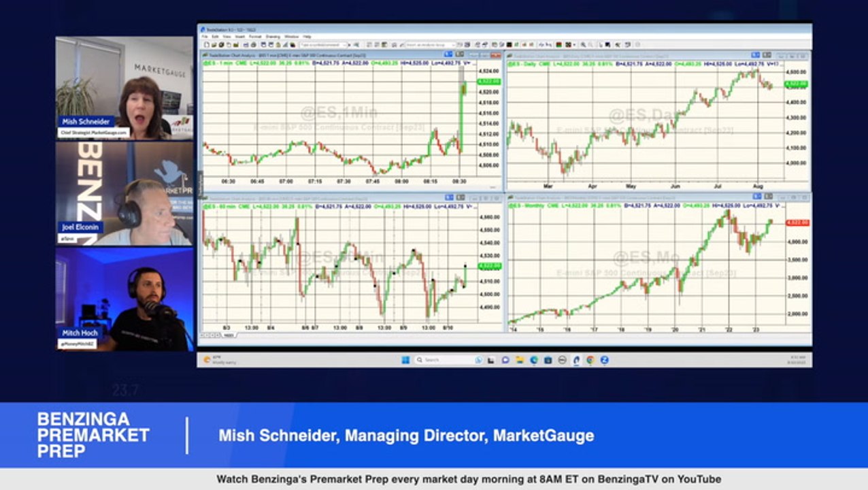Open the Insert menu
This screenshot has width=868, height=490.
[240, 36]
